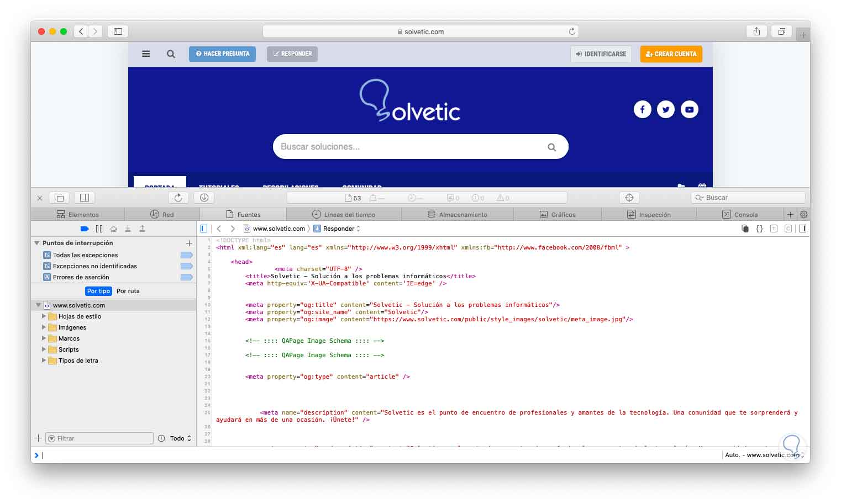Expand the Tipos de letra folder
This screenshot has width=841, height=504.
(x=44, y=360)
